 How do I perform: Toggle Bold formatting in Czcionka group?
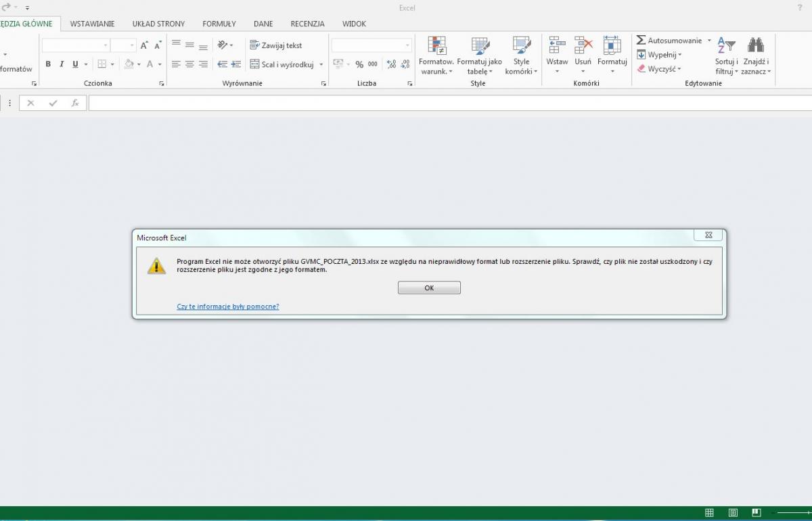48,64
